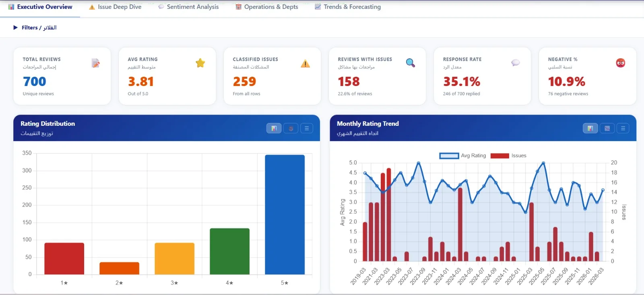The image size is (644, 295).
Task: Open the Trends & Forecasting tab
Action: point(348,7)
